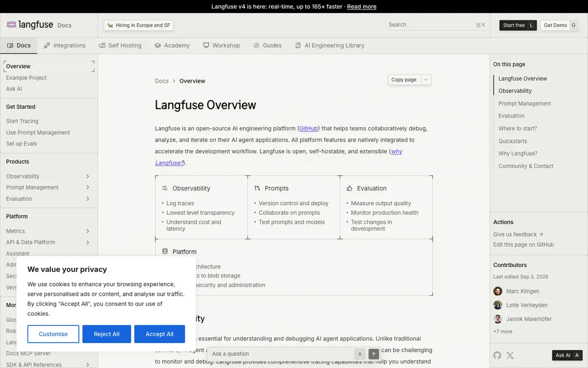Click the Get Demo button
Viewport: 588px width, 368px height.
[x=560, y=25]
